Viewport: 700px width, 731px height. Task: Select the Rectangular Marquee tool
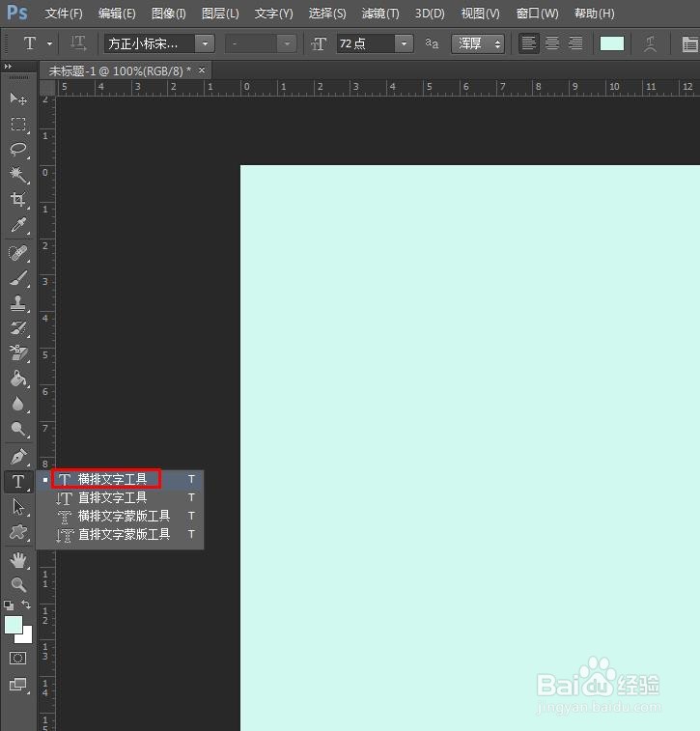(x=18, y=124)
